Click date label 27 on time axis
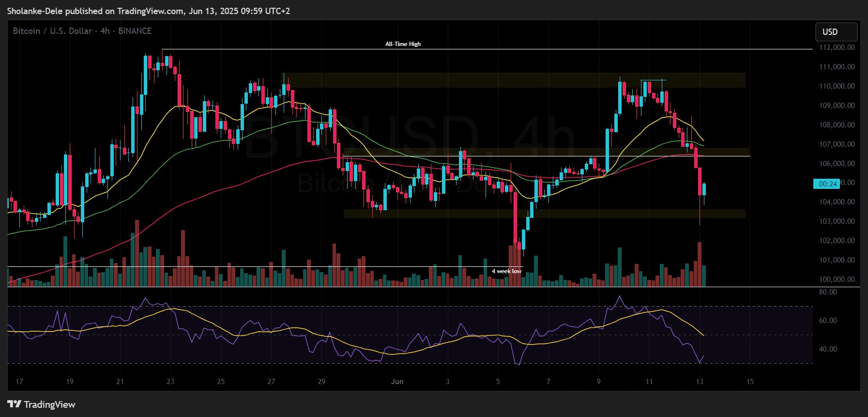Image resolution: width=868 pixels, height=417 pixels. coord(271,382)
